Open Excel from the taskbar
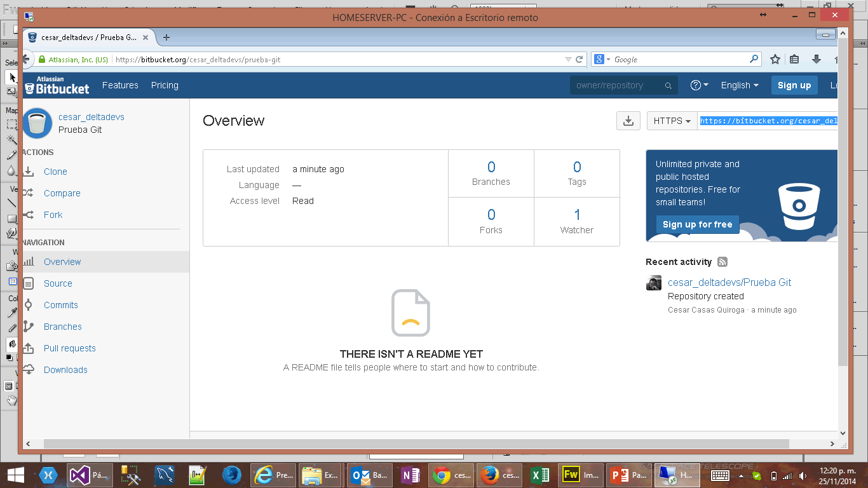Screen dimensions: 868x488 (540, 475)
